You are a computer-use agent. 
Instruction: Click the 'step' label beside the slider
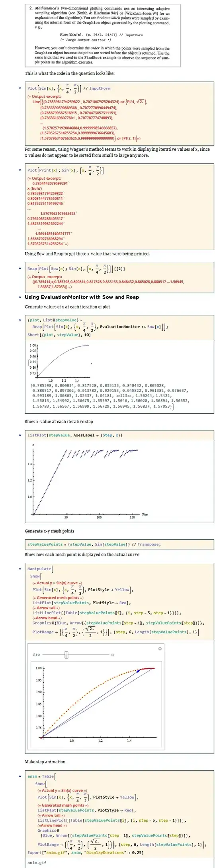[36, 654]
